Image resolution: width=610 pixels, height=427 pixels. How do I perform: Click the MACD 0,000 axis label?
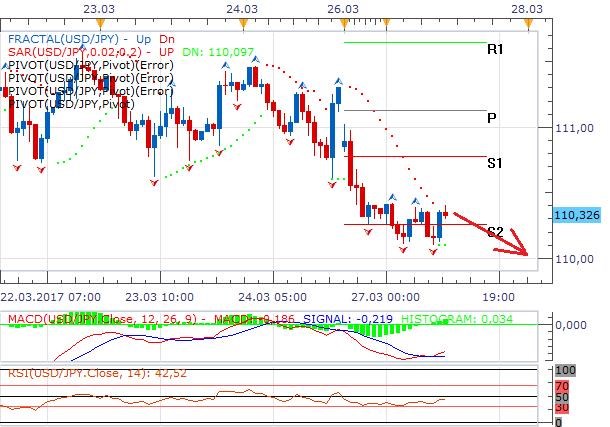coord(571,325)
